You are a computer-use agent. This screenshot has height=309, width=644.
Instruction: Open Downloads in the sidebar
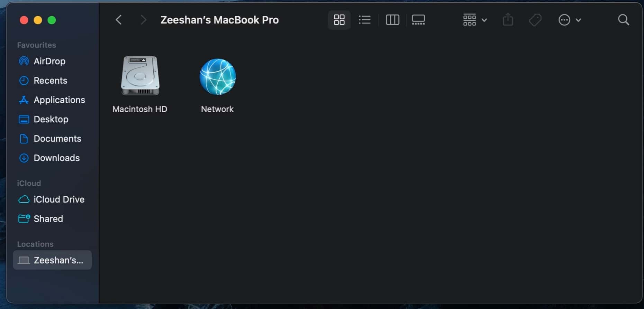pyautogui.click(x=52, y=158)
